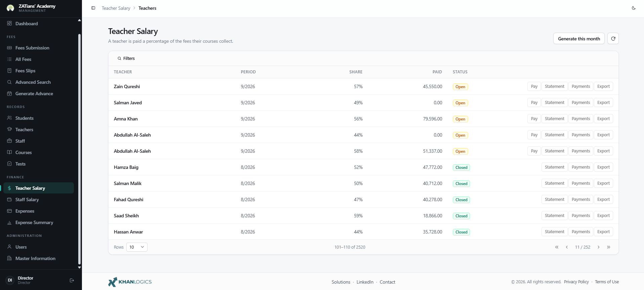644x290 pixels.
Task: Go to next page chevron
Action: pyautogui.click(x=599, y=247)
